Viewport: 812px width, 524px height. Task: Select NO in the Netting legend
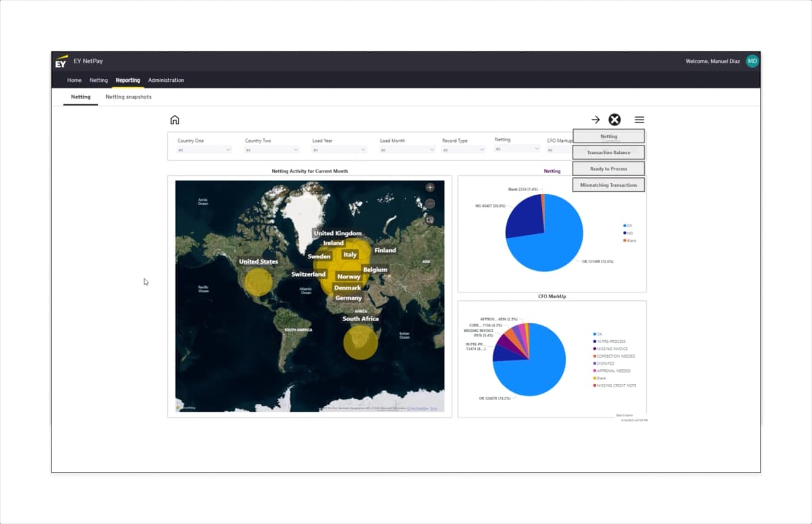click(628, 233)
